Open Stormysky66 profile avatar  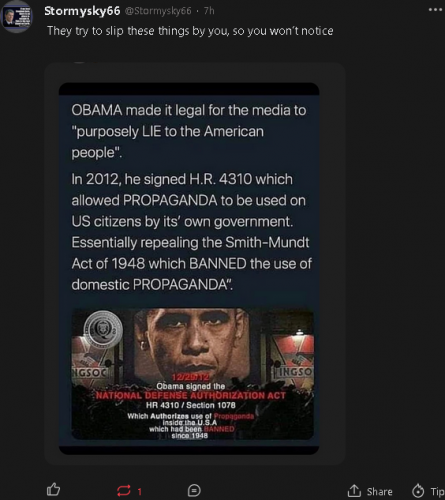click(17, 17)
